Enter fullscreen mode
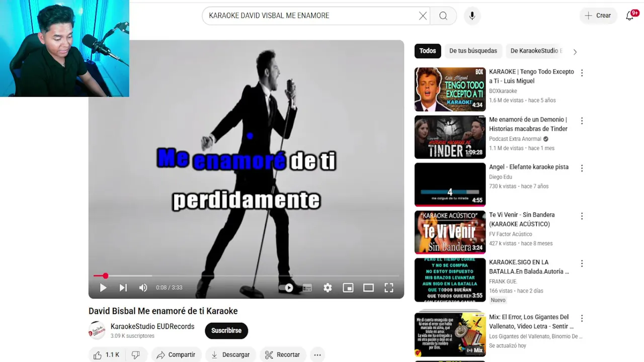Image resolution: width=644 pixels, height=362 pixels. (389, 288)
